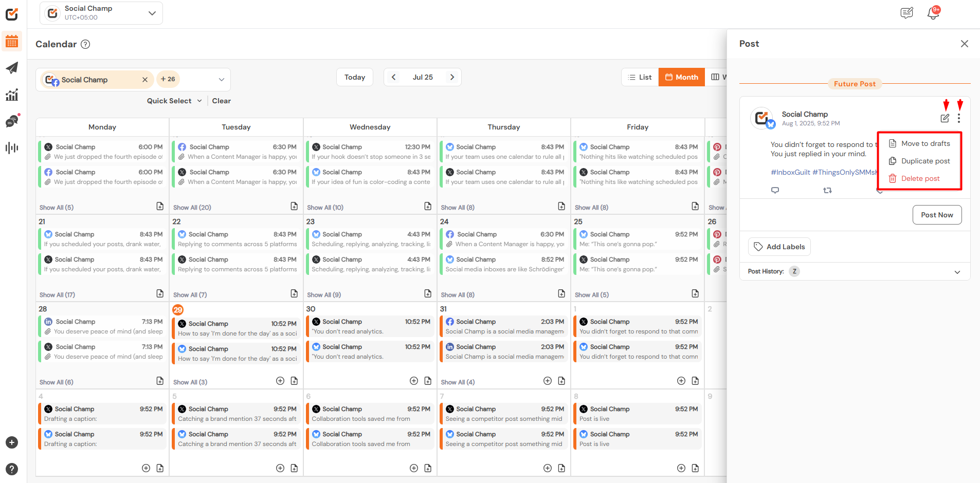Image resolution: width=980 pixels, height=483 pixels.
Task: Open the Calendar icon in sidebar
Action: coord(12,41)
